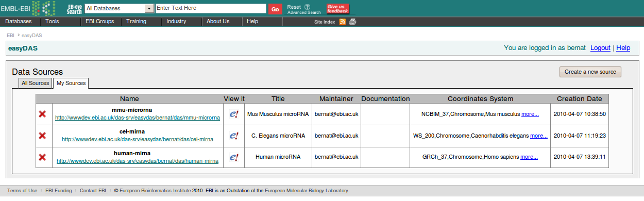Screen dimensions: 644x201
Task: Open the search help question mark icon
Action: [x=308, y=7]
